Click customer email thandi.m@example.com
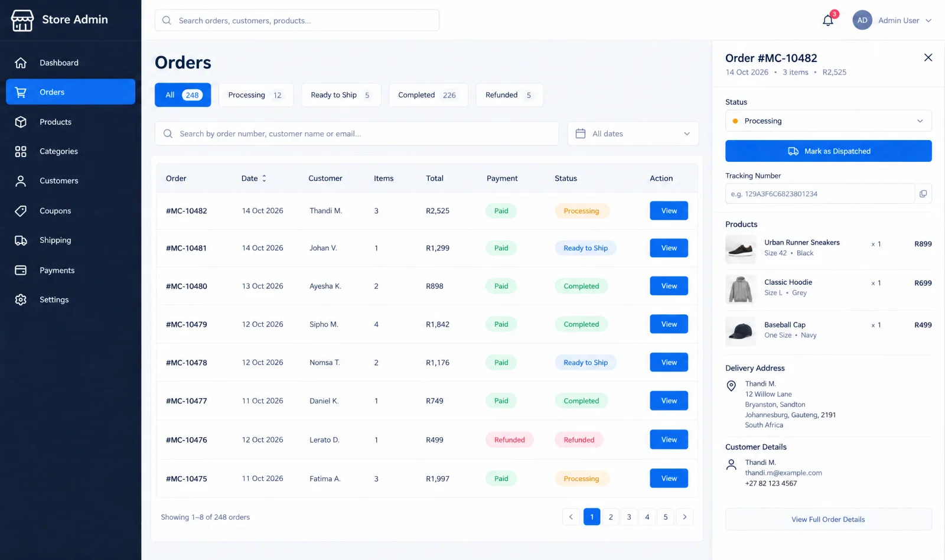This screenshot has height=560, width=945. [783, 473]
